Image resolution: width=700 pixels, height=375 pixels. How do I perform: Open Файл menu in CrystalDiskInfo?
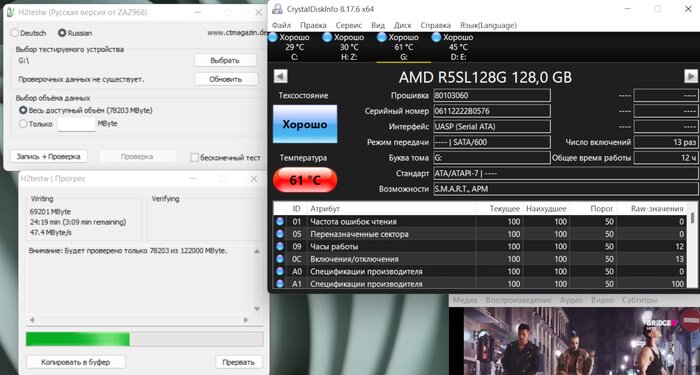[x=281, y=25]
